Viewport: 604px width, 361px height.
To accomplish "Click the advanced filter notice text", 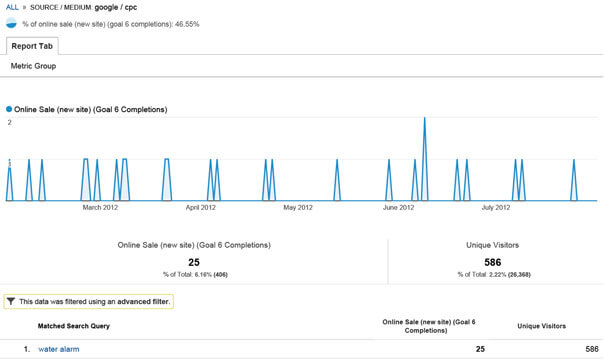I will coord(94,302).
